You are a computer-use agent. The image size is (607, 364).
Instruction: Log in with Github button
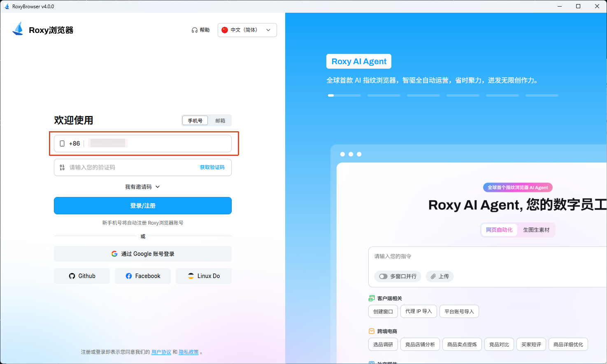coord(82,276)
